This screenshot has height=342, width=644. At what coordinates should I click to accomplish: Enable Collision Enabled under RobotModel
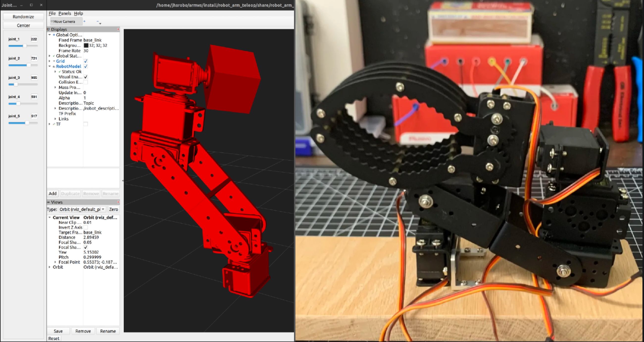point(86,82)
